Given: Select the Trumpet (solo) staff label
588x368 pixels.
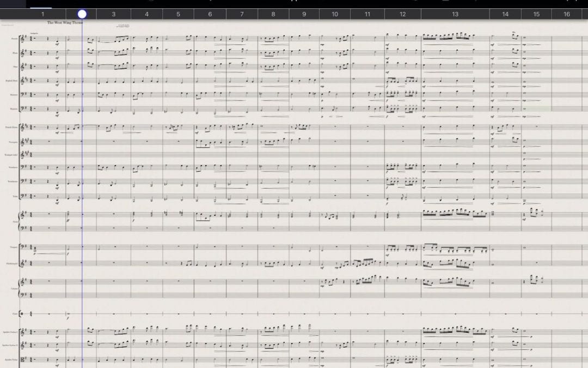Looking at the screenshot, I should pyautogui.click(x=11, y=155).
